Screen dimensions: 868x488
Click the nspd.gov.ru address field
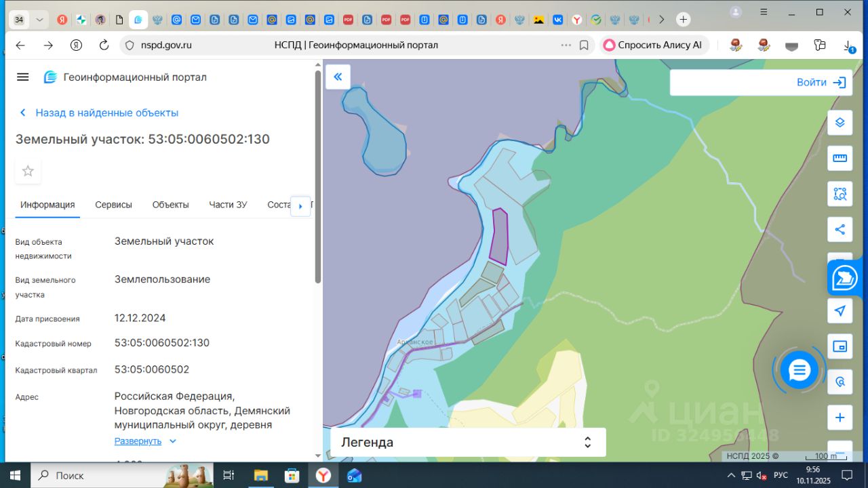pyautogui.click(x=166, y=45)
